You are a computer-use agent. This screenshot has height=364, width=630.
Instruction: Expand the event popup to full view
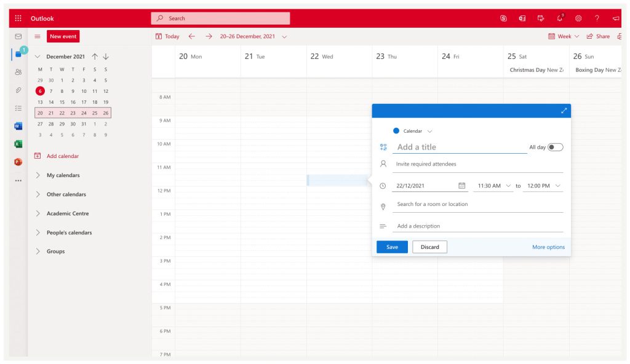point(564,111)
